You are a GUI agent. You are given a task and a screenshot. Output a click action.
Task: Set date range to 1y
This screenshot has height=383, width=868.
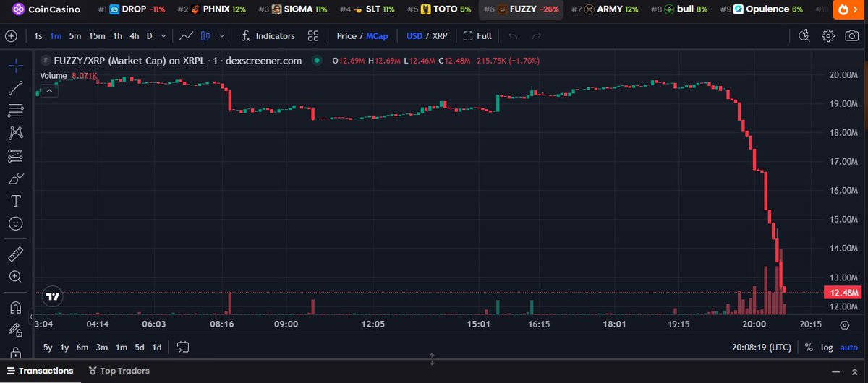[65, 348]
